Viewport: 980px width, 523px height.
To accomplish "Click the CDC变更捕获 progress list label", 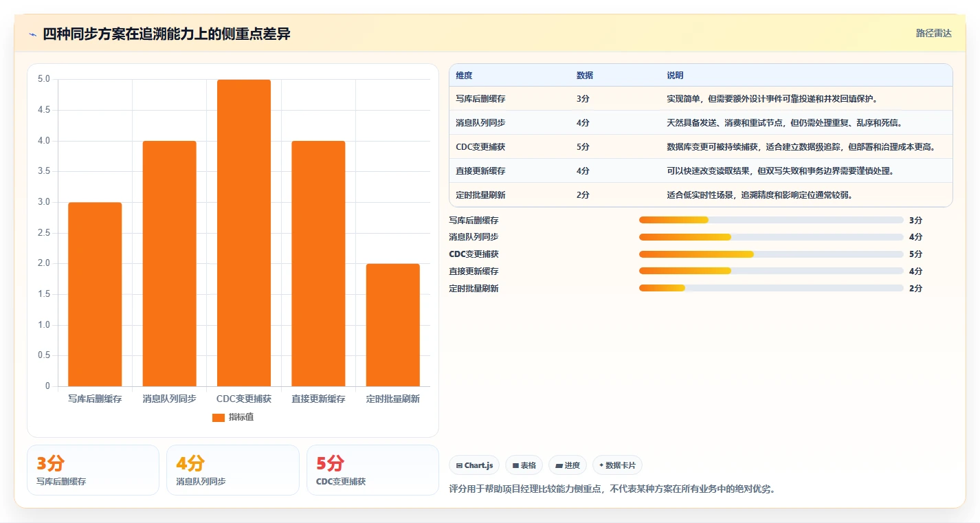I will click(474, 254).
